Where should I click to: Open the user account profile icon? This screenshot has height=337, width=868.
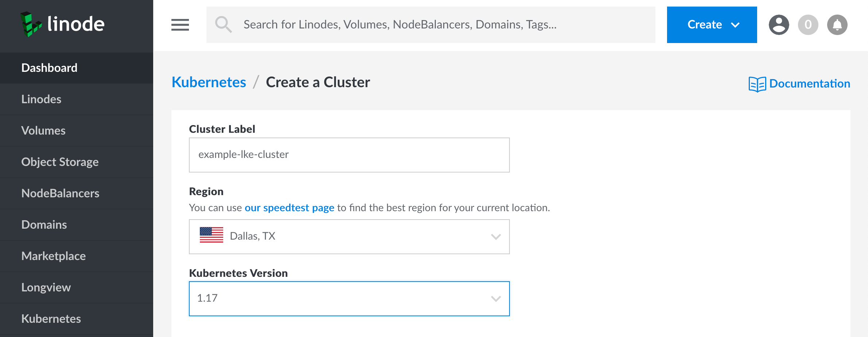pos(779,25)
